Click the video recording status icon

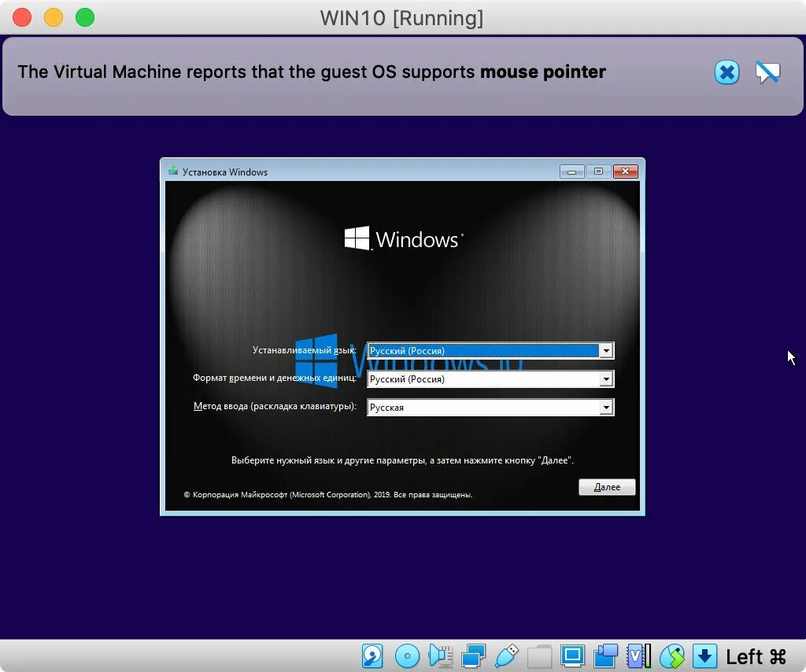[605, 656]
